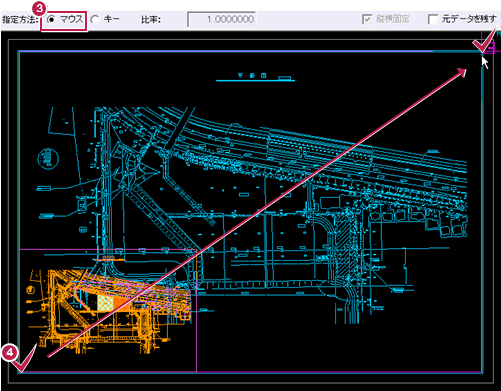Enable the 元データを残す checkbox
This screenshot has width=501, height=391.
pyautogui.click(x=433, y=19)
